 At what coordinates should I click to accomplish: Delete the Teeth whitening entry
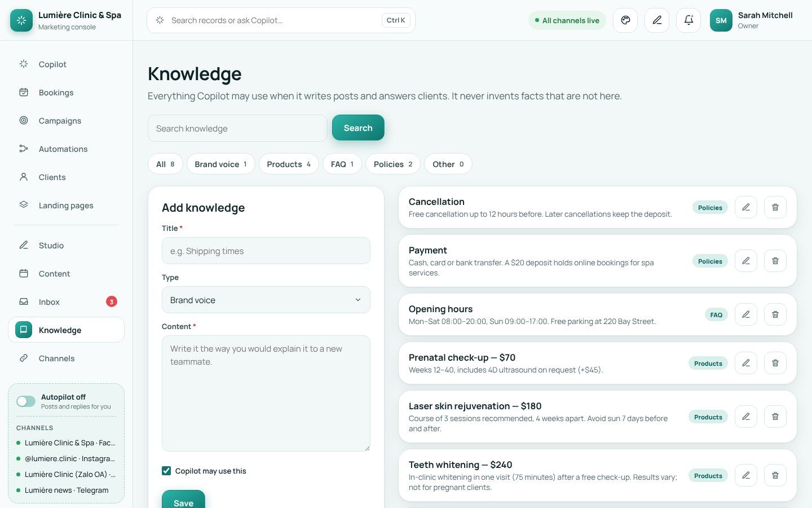coord(775,475)
